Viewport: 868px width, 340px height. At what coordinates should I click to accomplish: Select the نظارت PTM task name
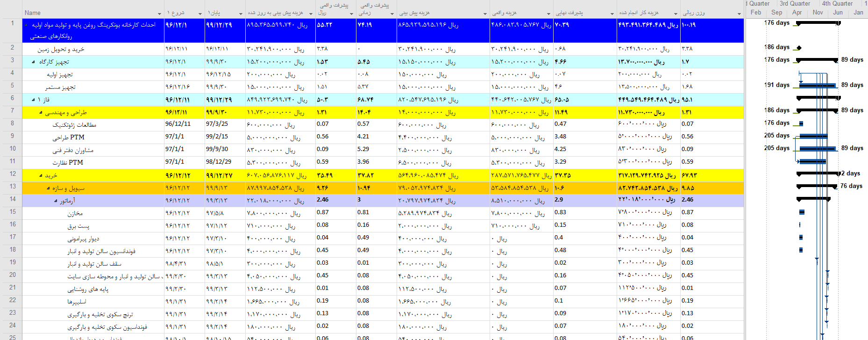click(68, 163)
